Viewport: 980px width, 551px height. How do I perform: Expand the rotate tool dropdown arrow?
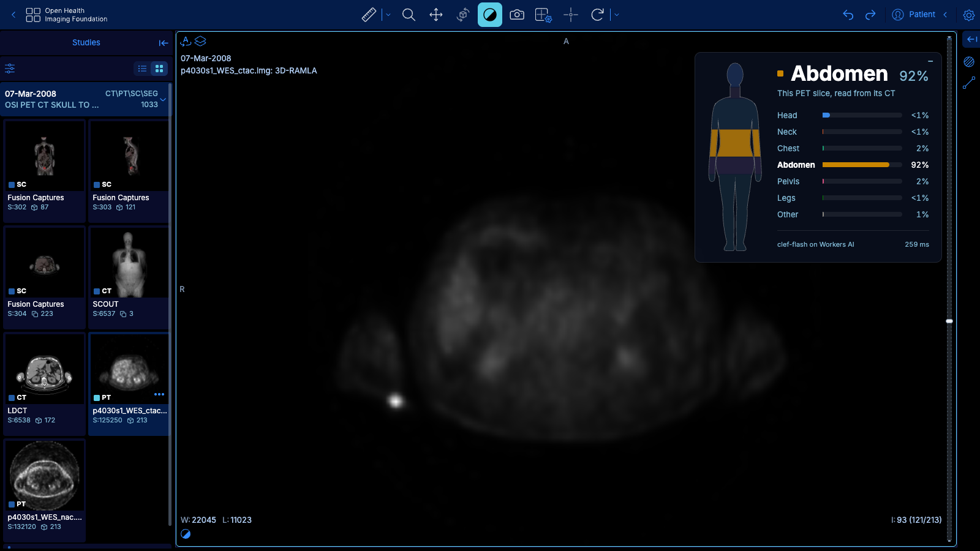pos(616,15)
